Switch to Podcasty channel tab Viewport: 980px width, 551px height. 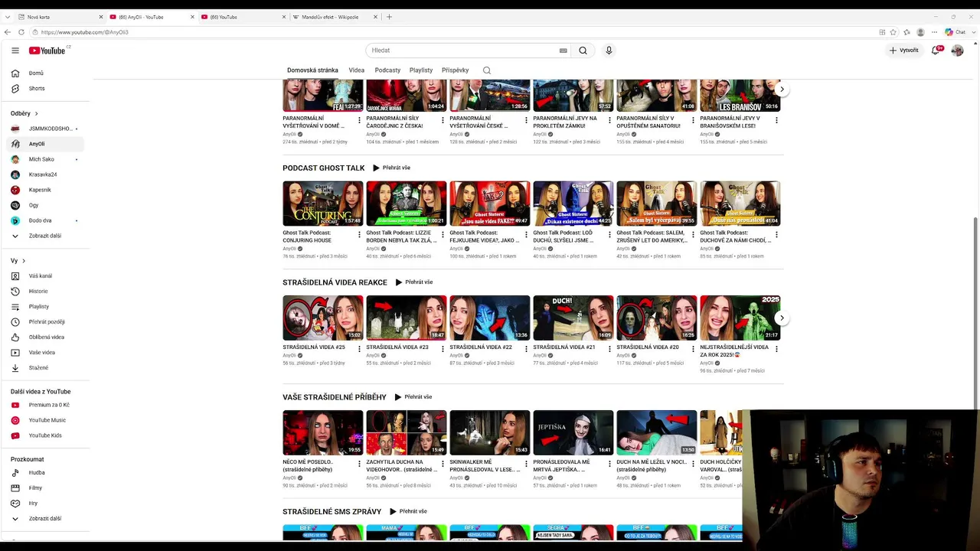coord(387,70)
